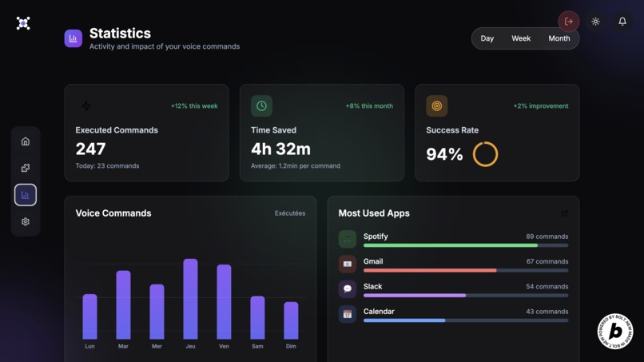
Task: Open notifications bell
Action: 622,22
